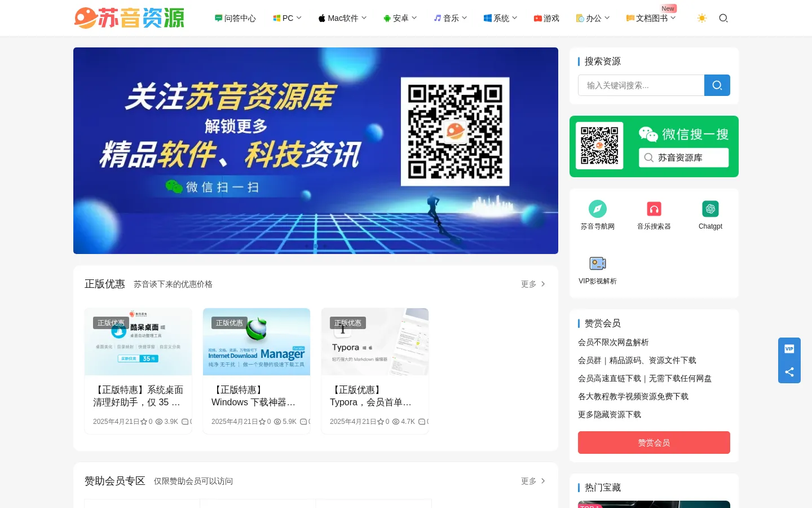Open the 游戏 menu item
This screenshot has width=812, height=508.
tap(546, 18)
